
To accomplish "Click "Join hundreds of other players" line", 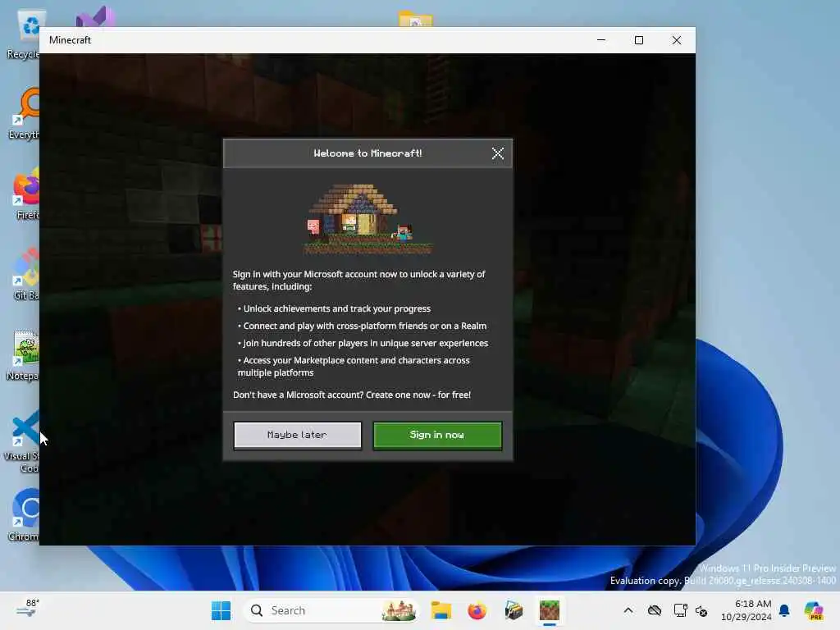I will [x=365, y=343].
